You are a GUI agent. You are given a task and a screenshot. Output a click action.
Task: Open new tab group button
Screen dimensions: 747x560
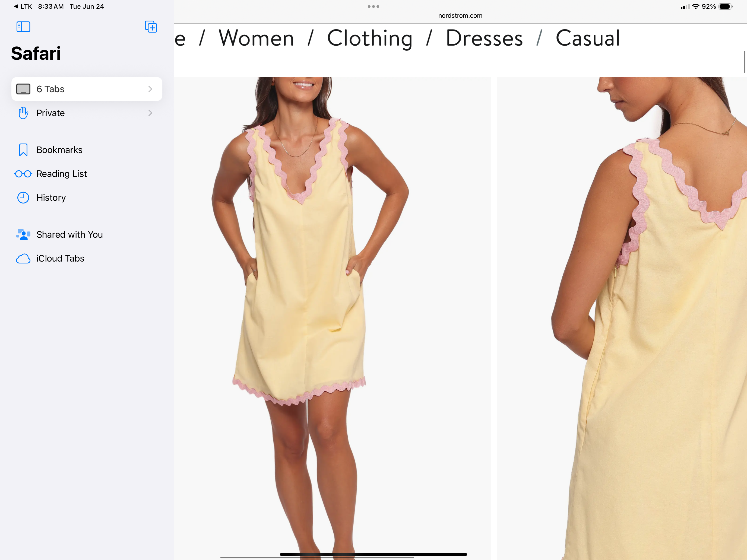tap(151, 27)
